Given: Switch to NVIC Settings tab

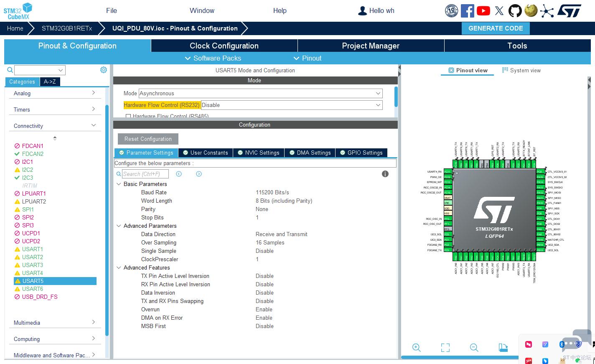Looking at the screenshot, I should (x=258, y=153).
